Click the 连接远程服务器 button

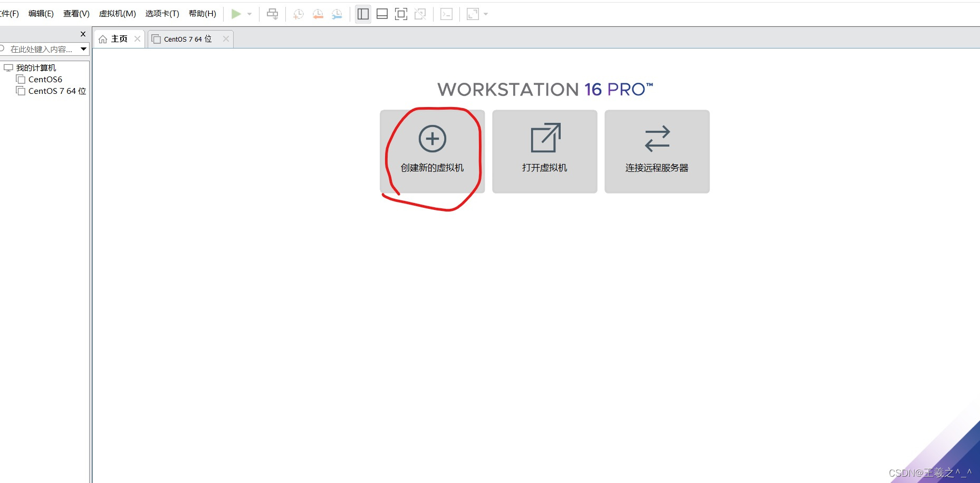click(x=657, y=151)
